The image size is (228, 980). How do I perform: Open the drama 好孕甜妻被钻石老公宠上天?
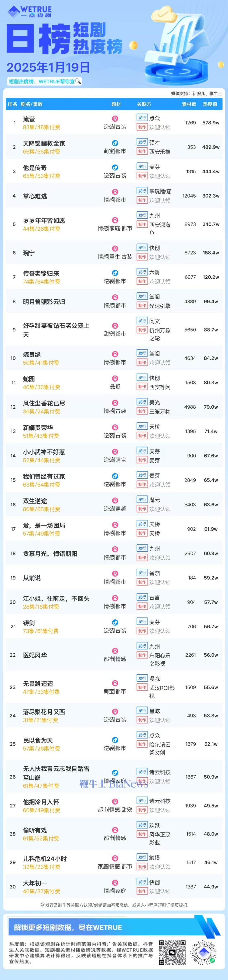point(56,330)
